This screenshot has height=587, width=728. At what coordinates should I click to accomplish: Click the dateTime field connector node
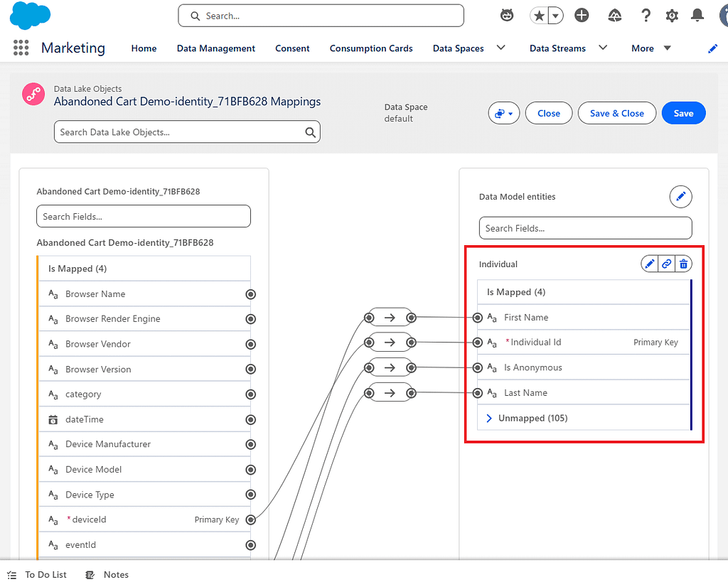[251, 419]
